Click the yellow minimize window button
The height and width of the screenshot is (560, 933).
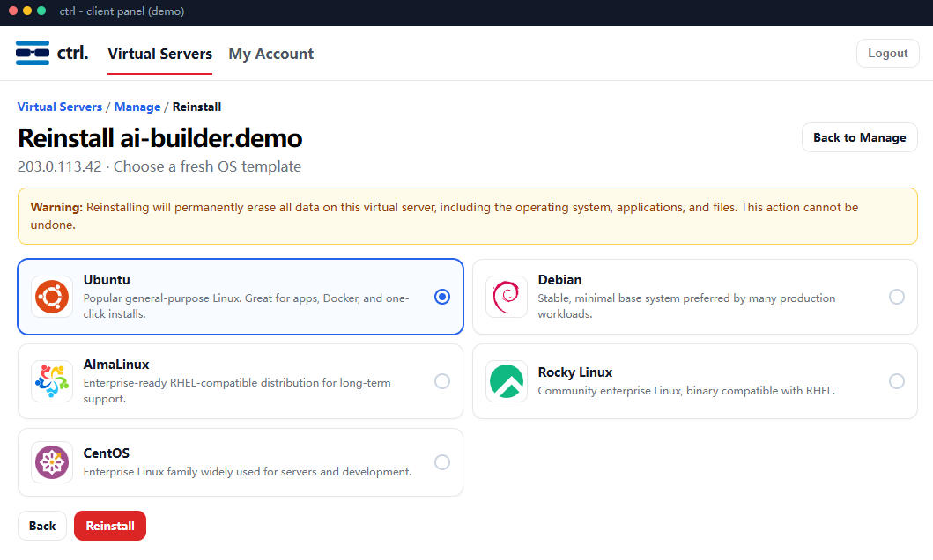27,11
